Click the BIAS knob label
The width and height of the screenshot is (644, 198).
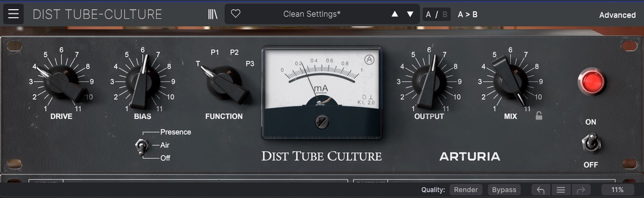coord(143,116)
